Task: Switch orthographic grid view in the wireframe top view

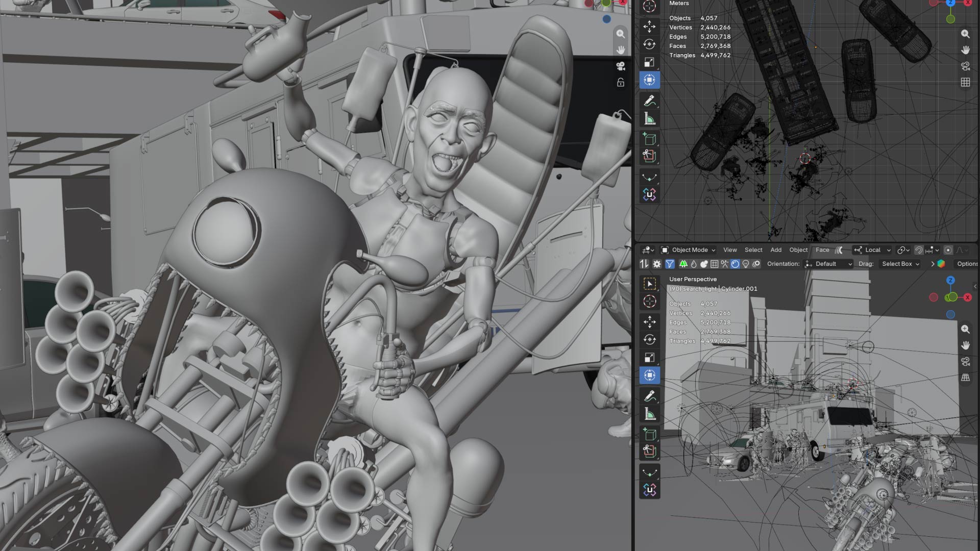Action: tap(965, 82)
